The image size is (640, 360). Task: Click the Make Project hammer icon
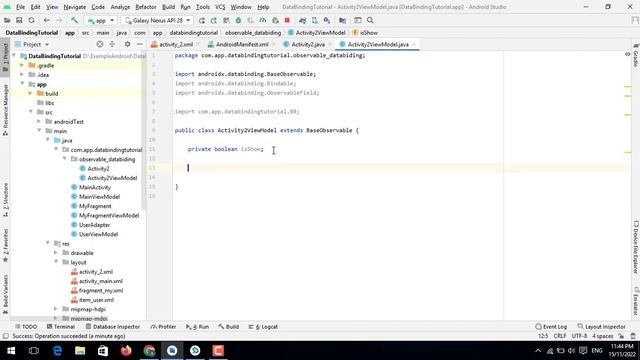[x=74, y=20]
